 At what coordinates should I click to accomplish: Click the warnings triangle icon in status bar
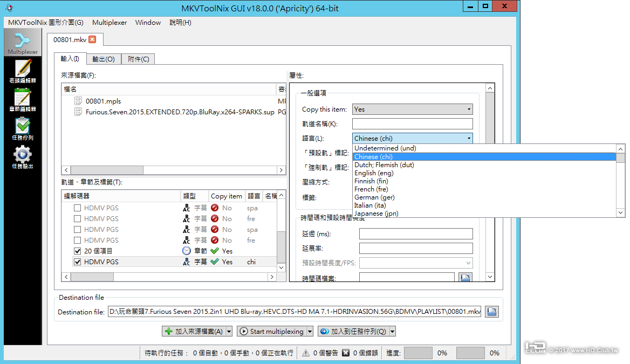[306, 353]
